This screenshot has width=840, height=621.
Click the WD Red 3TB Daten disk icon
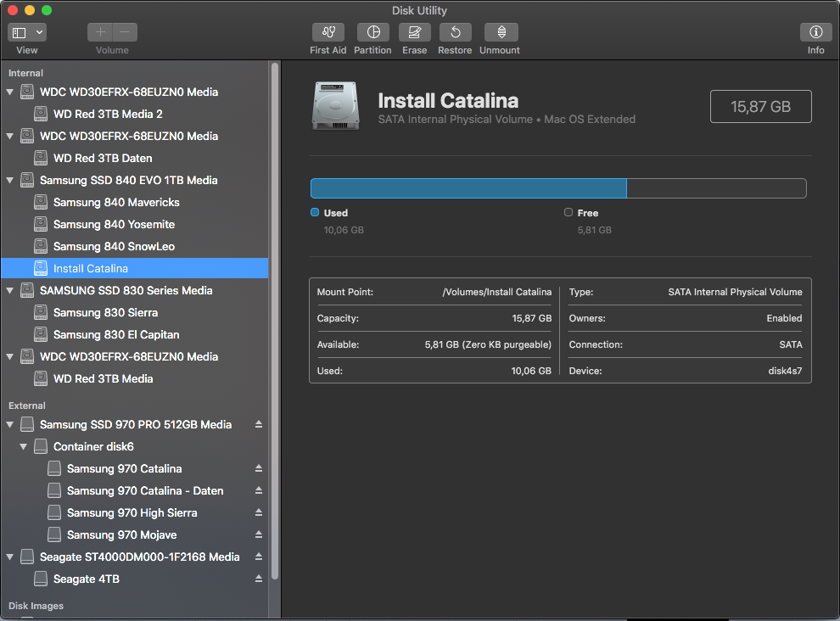41,158
